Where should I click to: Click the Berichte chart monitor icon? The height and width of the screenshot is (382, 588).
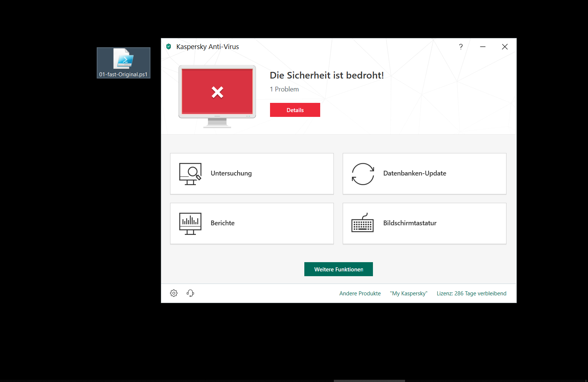[190, 223]
